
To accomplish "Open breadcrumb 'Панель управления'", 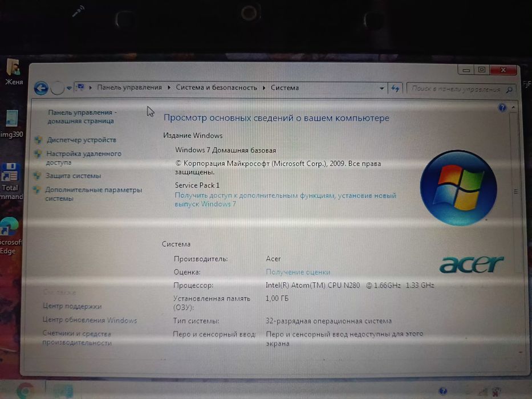I will pyautogui.click(x=129, y=88).
